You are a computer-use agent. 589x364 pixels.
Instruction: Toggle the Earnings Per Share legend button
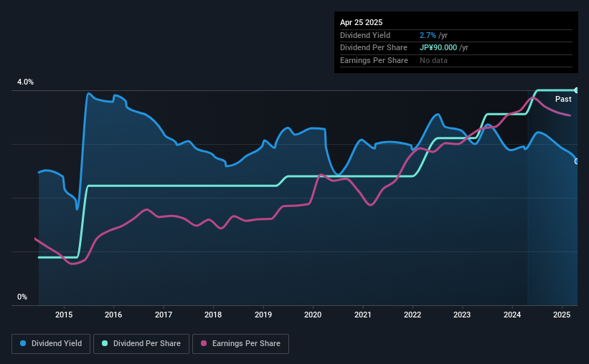(240, 344)
